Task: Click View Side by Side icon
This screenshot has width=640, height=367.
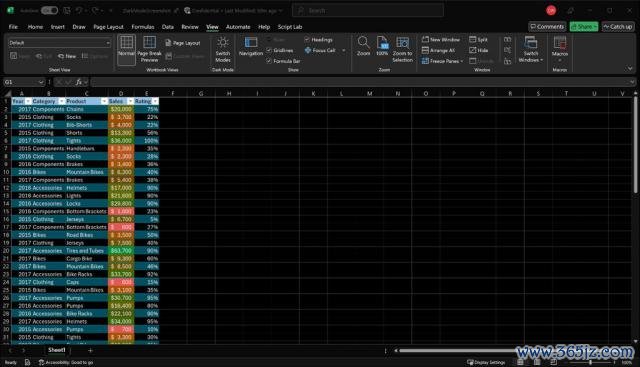Action: 507,40
